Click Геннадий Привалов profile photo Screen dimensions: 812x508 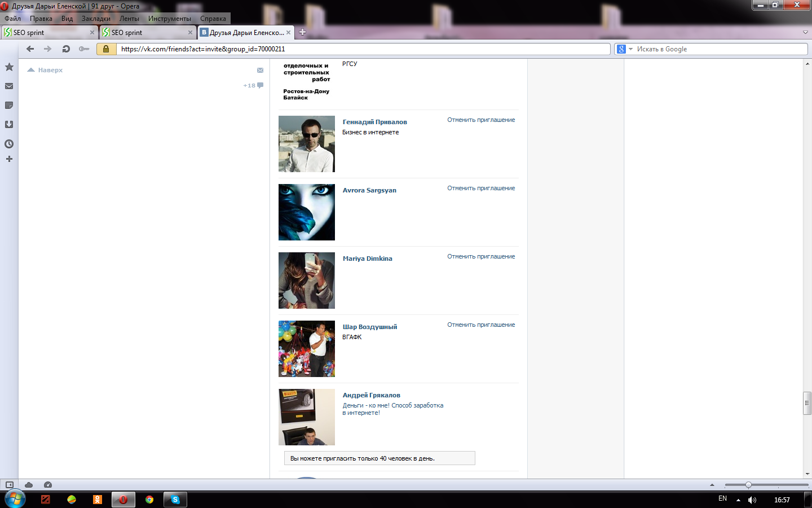307,144
